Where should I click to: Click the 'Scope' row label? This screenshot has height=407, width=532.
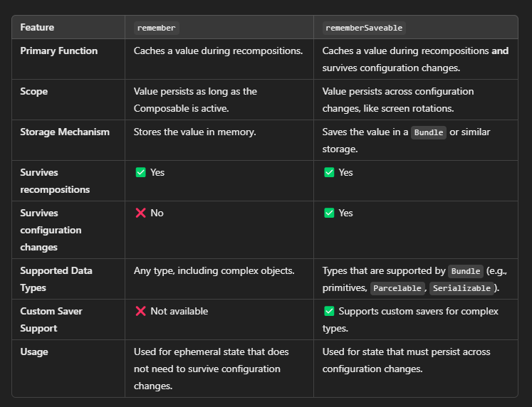click(34, 92)
